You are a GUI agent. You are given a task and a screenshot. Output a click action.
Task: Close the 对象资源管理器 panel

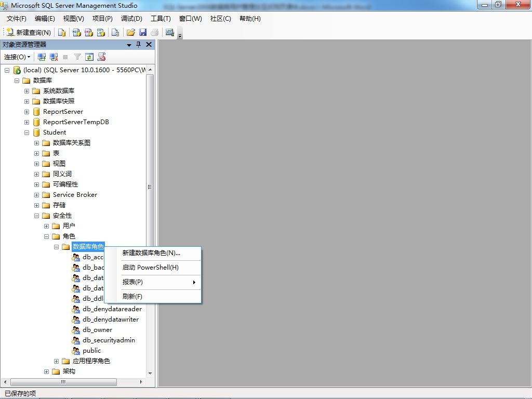click(x=149, y=45)
